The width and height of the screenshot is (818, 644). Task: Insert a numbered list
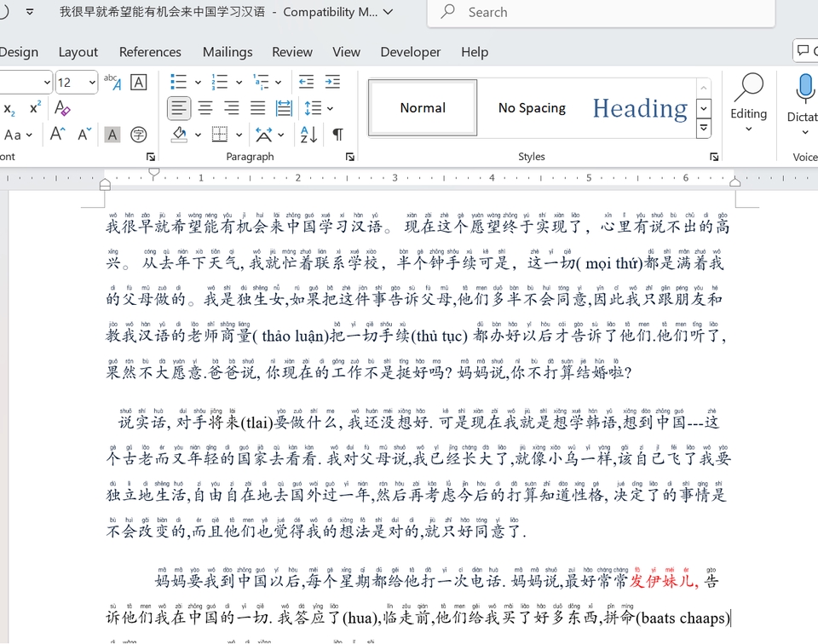(x=220, y=82)
